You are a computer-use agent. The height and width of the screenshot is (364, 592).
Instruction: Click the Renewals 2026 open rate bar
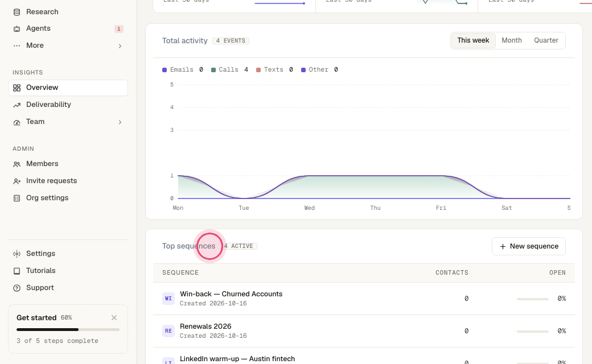[533, 332]
